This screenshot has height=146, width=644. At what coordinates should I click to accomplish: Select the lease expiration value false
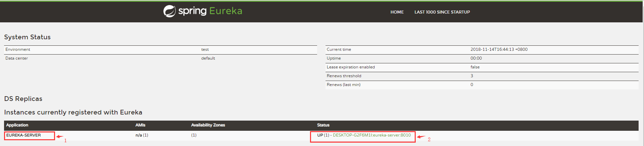click(475, 67)
